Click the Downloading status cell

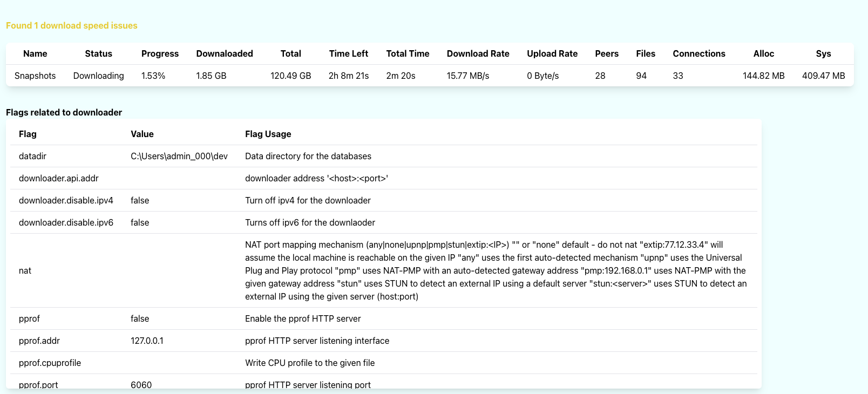point(98,76)
